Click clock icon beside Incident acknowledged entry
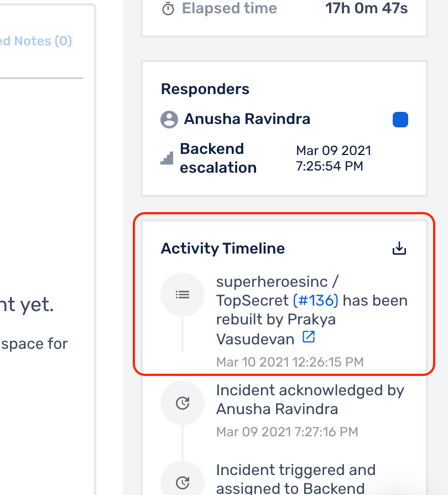This screenshot has width=448, height=495. pos(183,403)
